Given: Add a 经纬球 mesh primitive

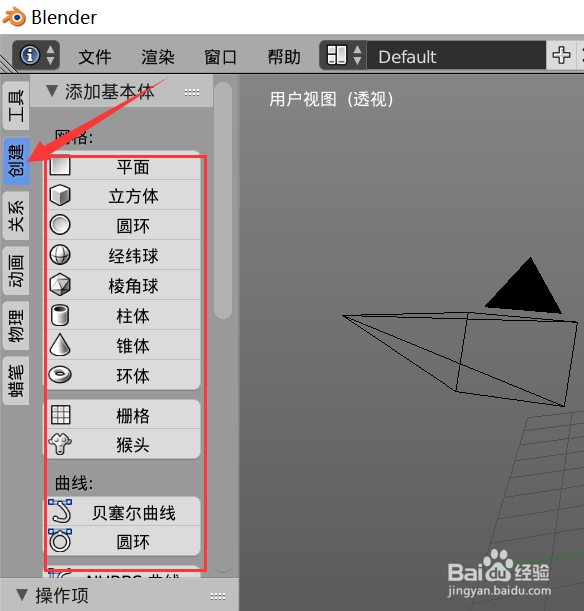Looking at the screenshot, I should pyautogui.click(x=123, y=255).
